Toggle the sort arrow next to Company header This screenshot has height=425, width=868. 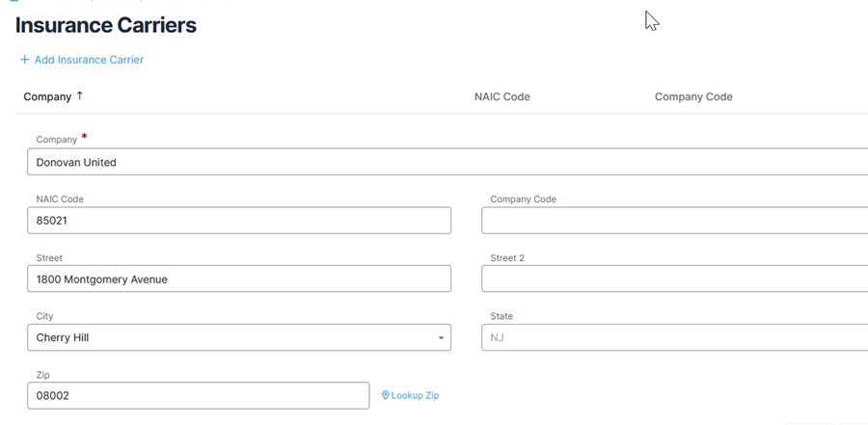(80, 95)
